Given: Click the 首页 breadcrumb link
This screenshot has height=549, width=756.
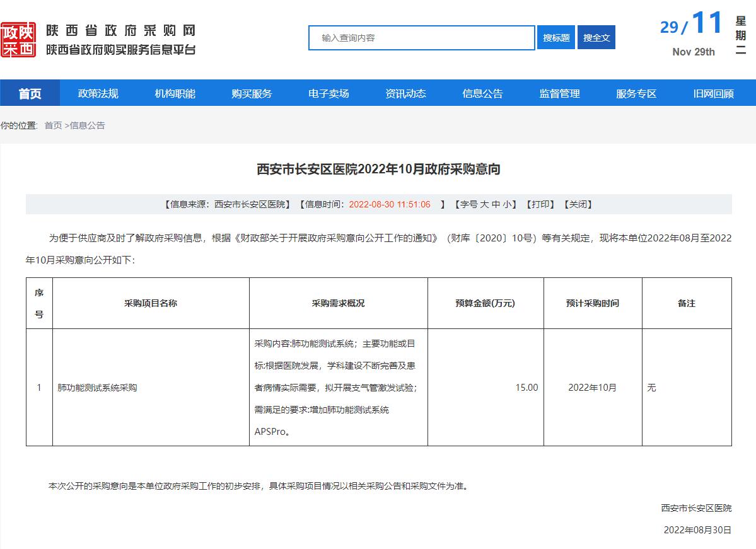Looking at the screenshot, I should click(53, 125).
